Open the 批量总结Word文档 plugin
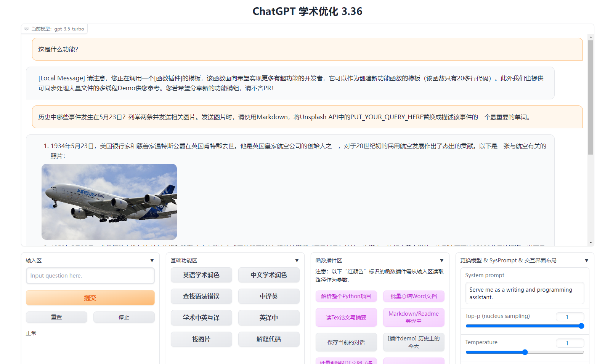 coord(414,296)
